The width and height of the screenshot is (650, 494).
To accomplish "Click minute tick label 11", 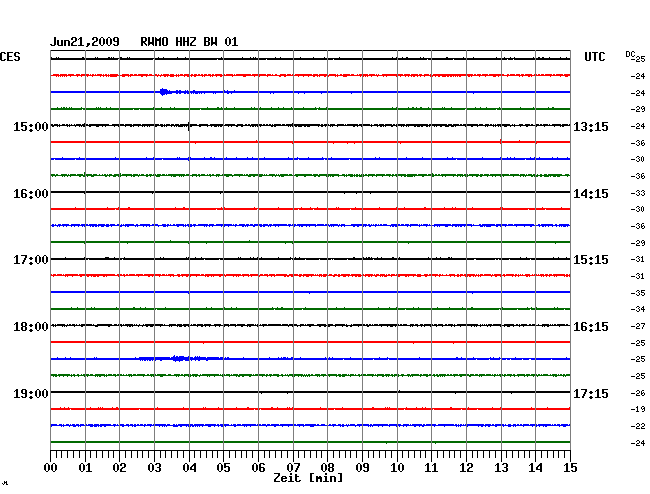I will [x=431, y=468].
